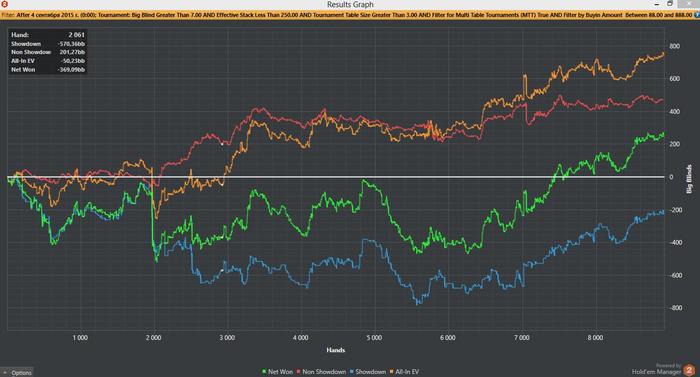This screenshot has height=377, width=700.
Task: Select the All-In EV -50,23bb value
Action: point(73,61)
